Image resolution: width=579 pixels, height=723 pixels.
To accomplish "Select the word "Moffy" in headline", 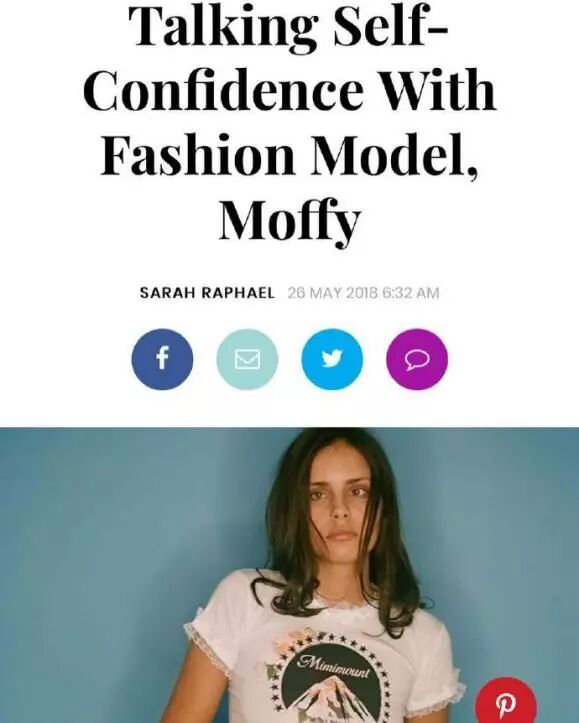I will click(x=290, y=220).
